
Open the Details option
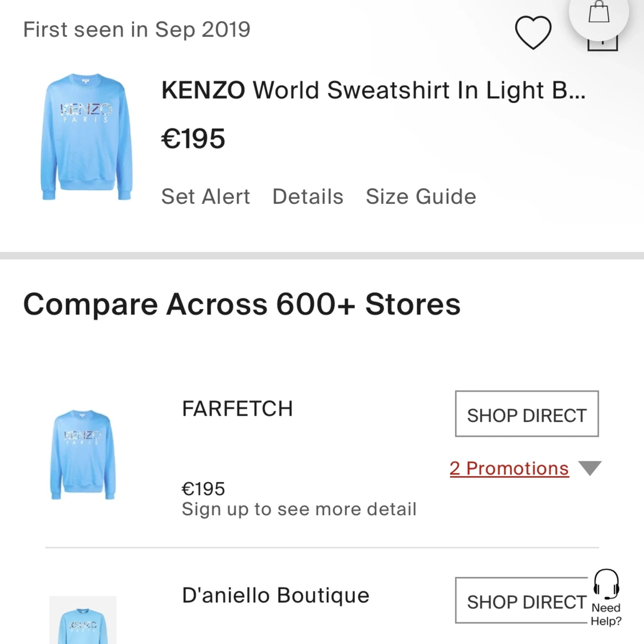pos(308,196)
